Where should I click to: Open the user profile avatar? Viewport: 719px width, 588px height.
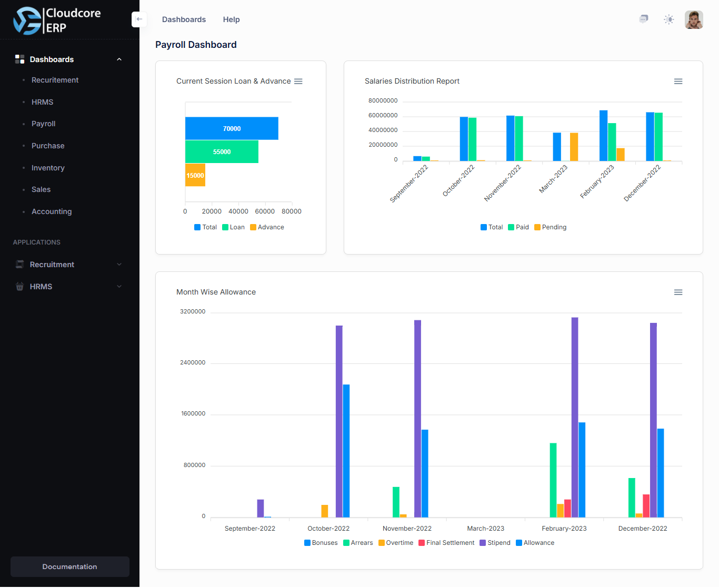[x=694, y=20]
